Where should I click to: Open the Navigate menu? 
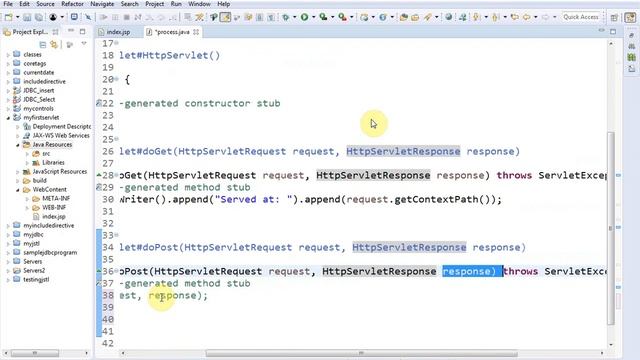click(102, 4)
